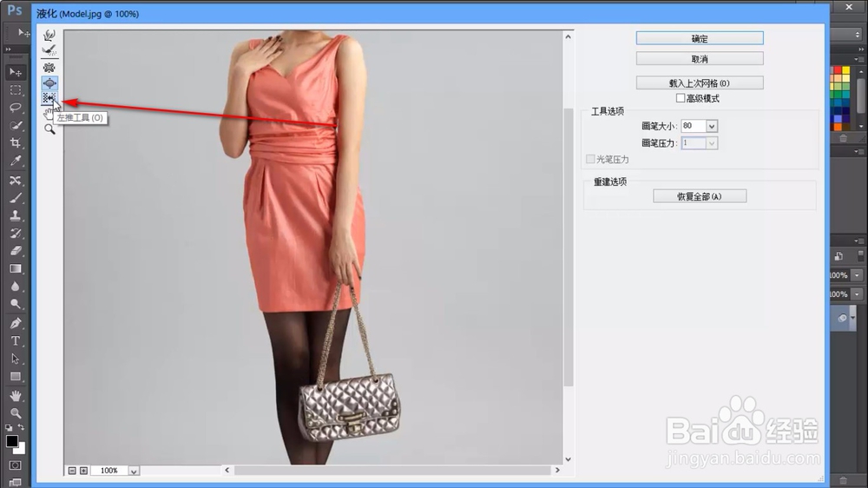Click the preview horizontal scrollbar thumb
Screen dimensions: 868x488
[x=392, y=471]
